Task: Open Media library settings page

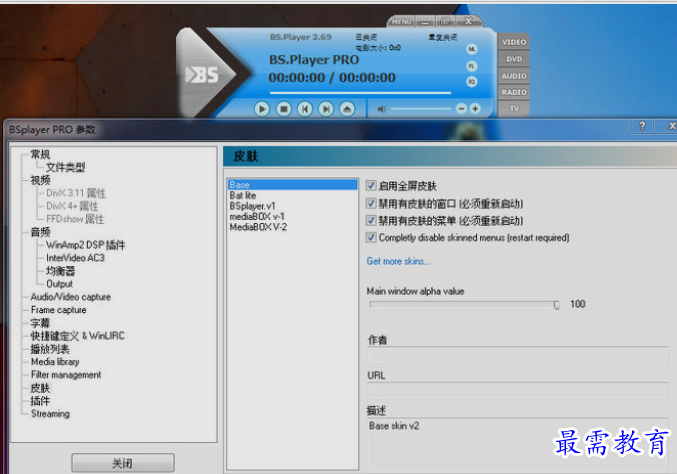Action: coord(55,362)
